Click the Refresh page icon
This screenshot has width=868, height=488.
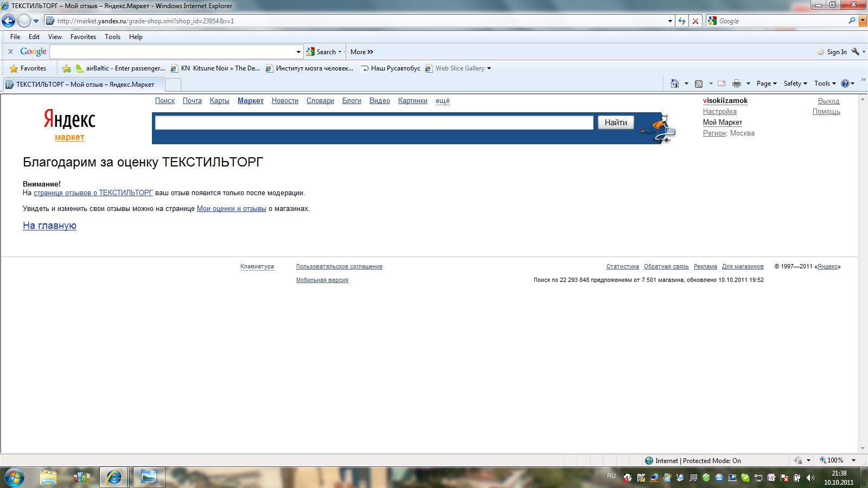(x=682, y=21)
